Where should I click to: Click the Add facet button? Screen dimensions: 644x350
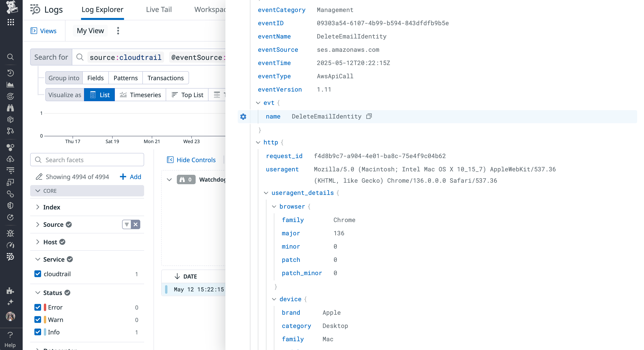tap(130, 177)
